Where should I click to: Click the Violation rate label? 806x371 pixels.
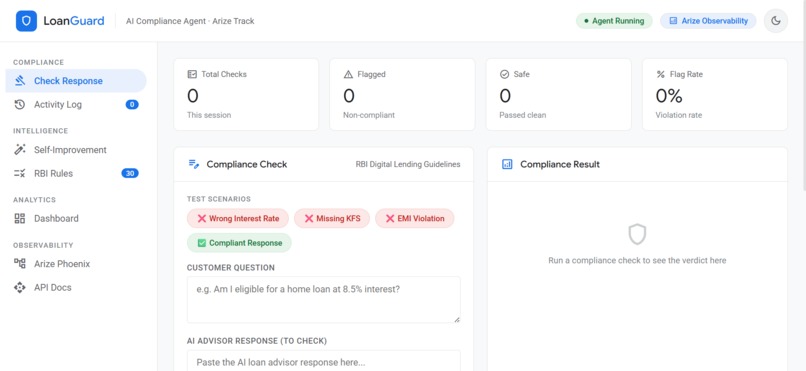tap(679, 115)
